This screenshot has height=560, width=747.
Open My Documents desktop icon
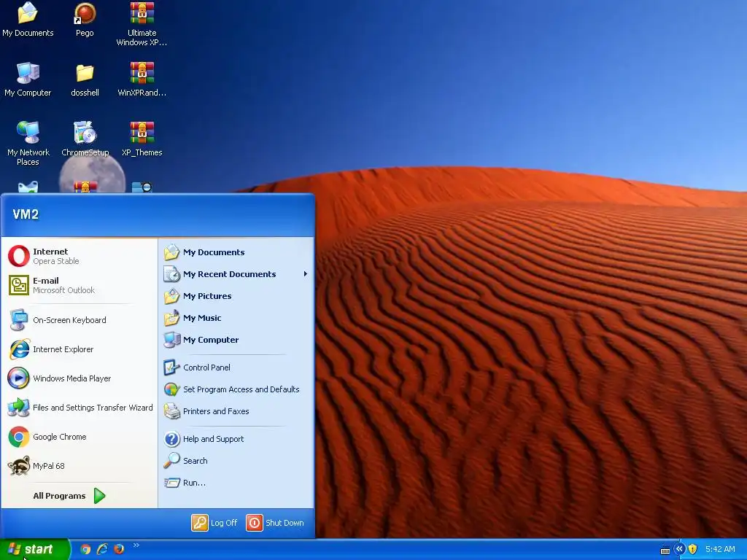tap(28, 20)
